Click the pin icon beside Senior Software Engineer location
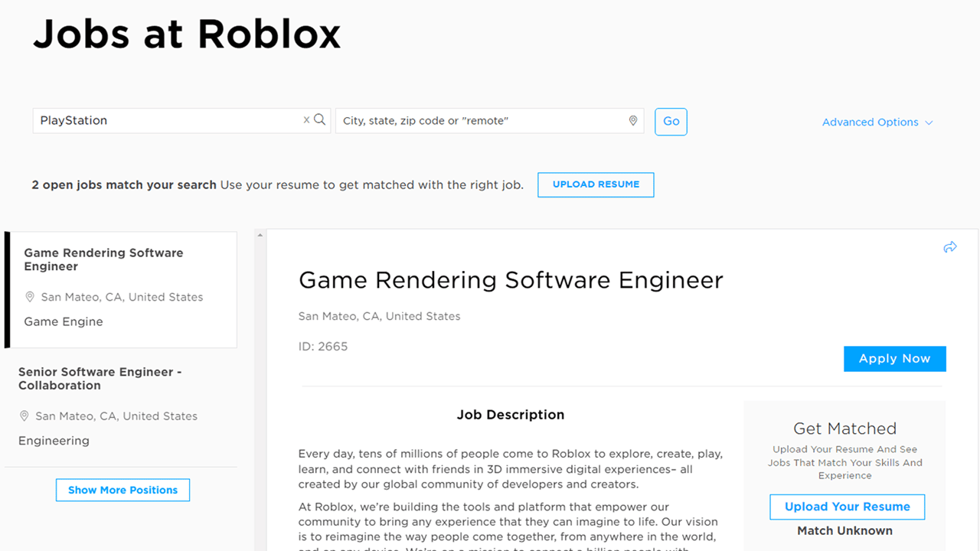This screenshot has width=980, height=551. [24, 416]
